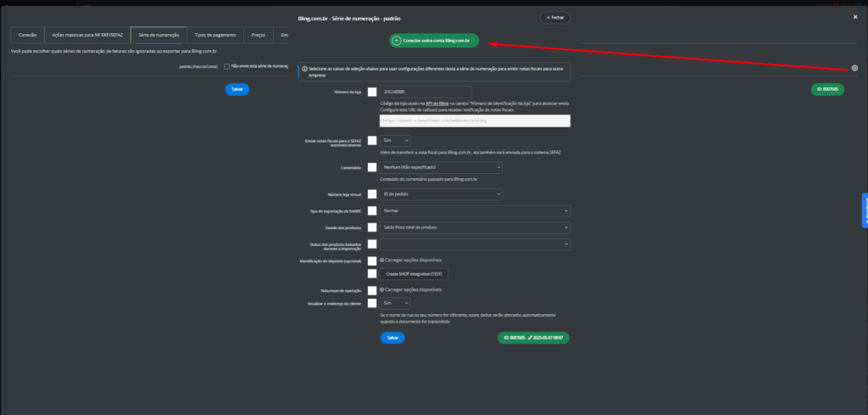Toggle 'Não envie esta série de numeração' checkbox
The image size is (868, 415).
227,66
